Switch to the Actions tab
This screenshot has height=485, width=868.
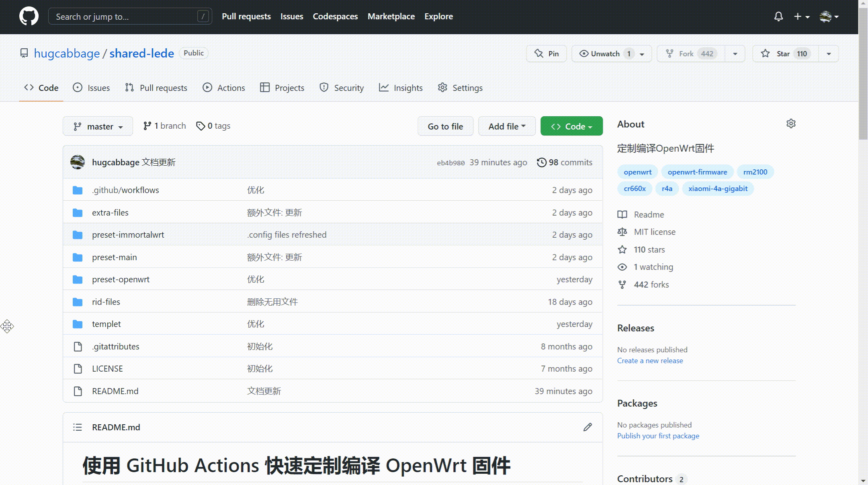[x=224, y=88]
